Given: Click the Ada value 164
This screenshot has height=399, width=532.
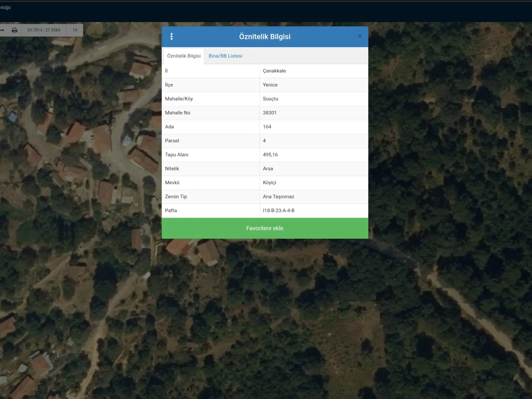Looking at the screenshot, I should click(x=267, y=127).
